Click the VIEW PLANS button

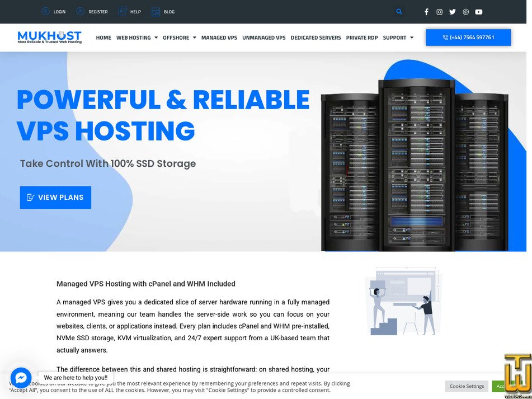55,198
